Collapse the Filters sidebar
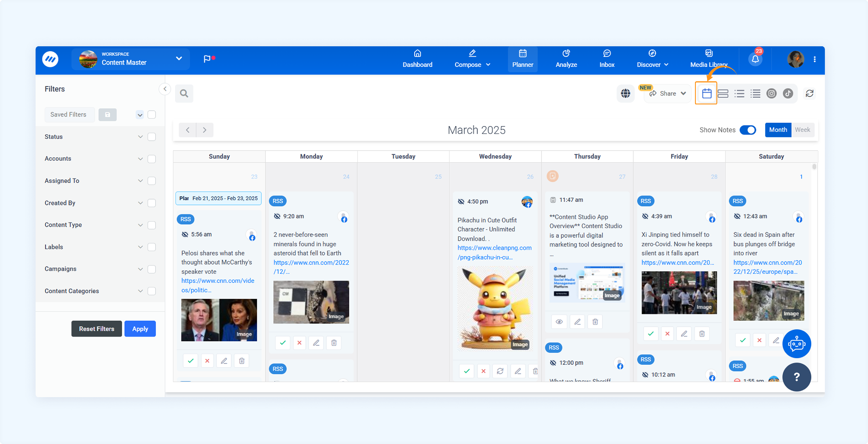The image size is (868, 444). click(165, 89)
